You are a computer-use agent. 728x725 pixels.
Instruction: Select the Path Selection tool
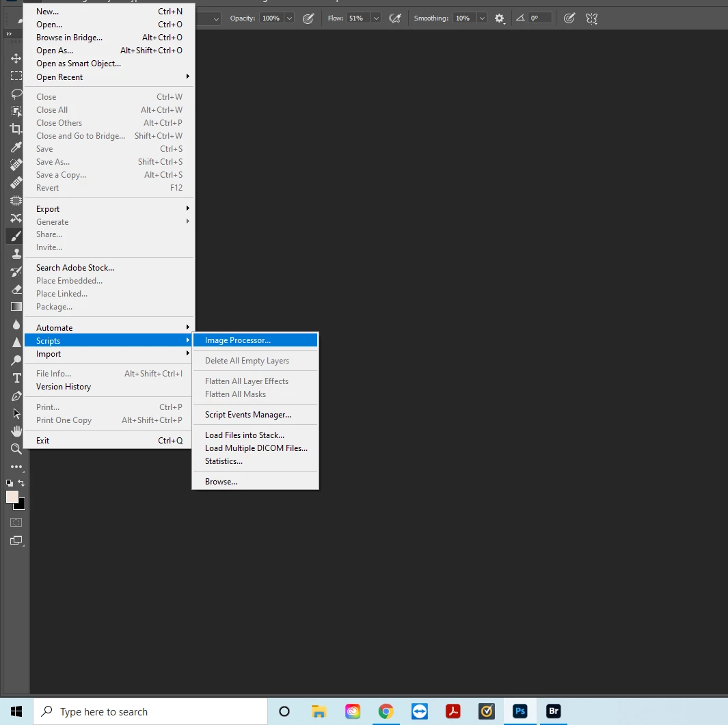click(x=16, y=413)
